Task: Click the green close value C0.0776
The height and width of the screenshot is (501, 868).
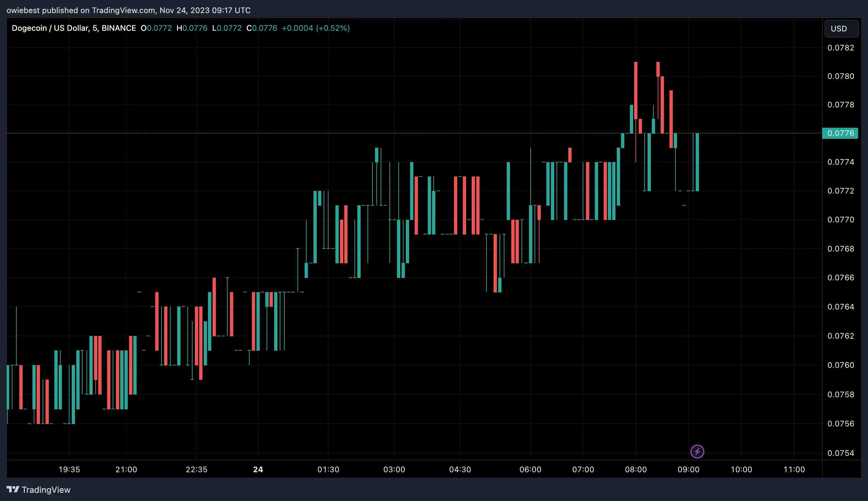Action: click(x=263, y=28)
